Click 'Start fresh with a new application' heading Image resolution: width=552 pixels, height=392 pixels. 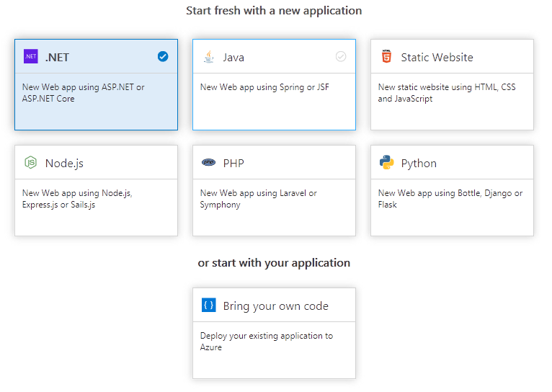(x=274, y=11)
